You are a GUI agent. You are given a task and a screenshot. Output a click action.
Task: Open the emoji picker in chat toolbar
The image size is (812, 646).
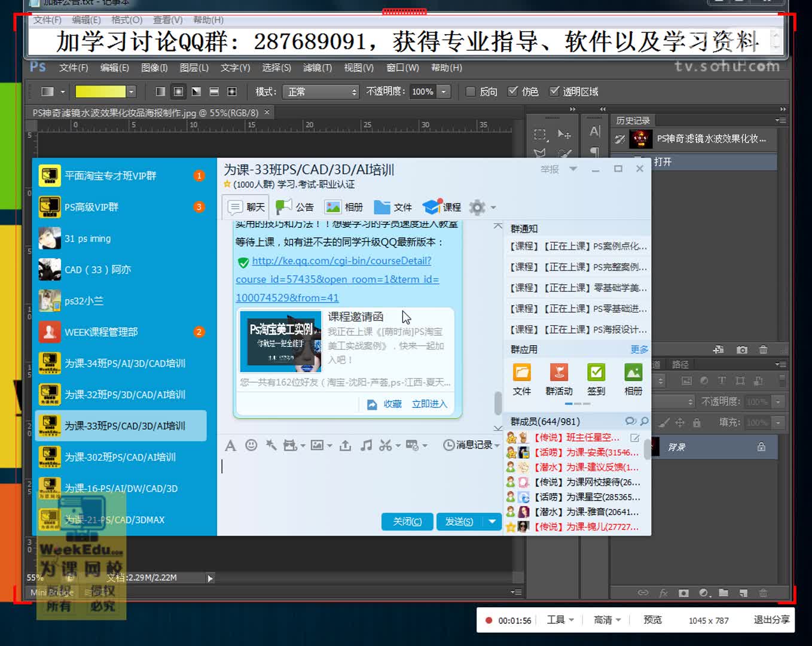point(251,445)
